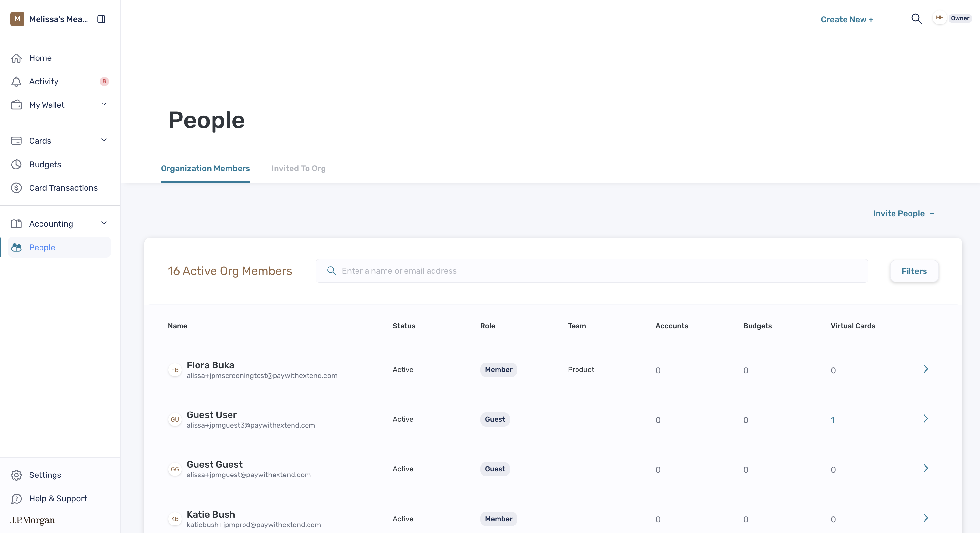
Task: Click the Home house icon
Action: coord(16,58)
